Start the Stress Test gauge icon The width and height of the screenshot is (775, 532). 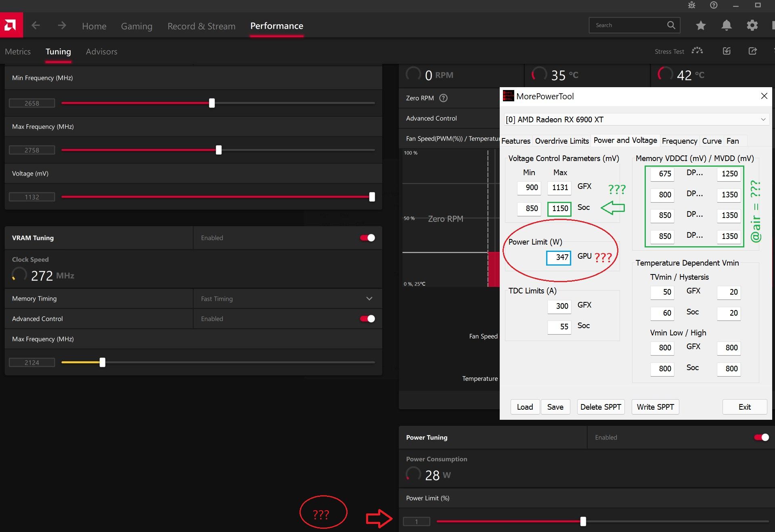pyautogui.click(x=697, y=51)
